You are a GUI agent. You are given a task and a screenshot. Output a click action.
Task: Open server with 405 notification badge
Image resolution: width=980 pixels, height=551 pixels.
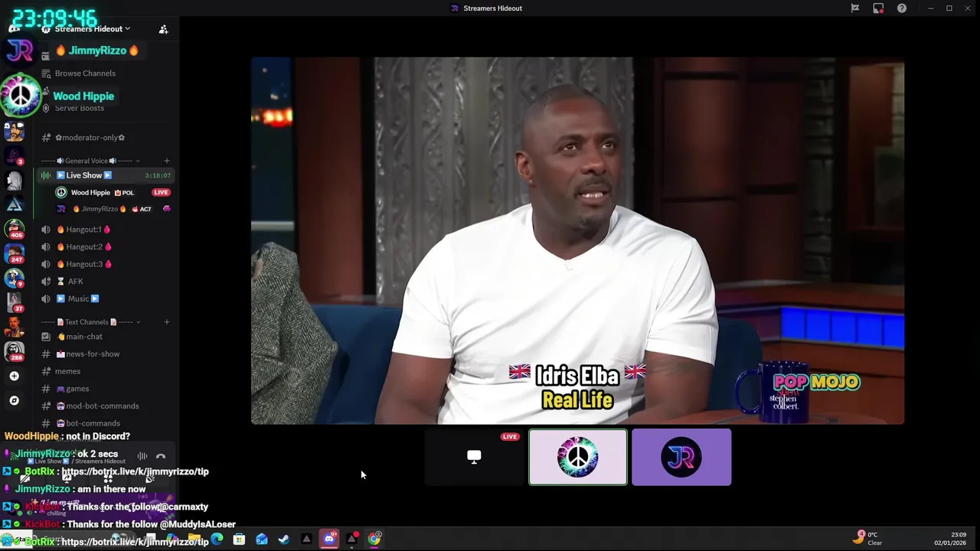coord(15,228)
